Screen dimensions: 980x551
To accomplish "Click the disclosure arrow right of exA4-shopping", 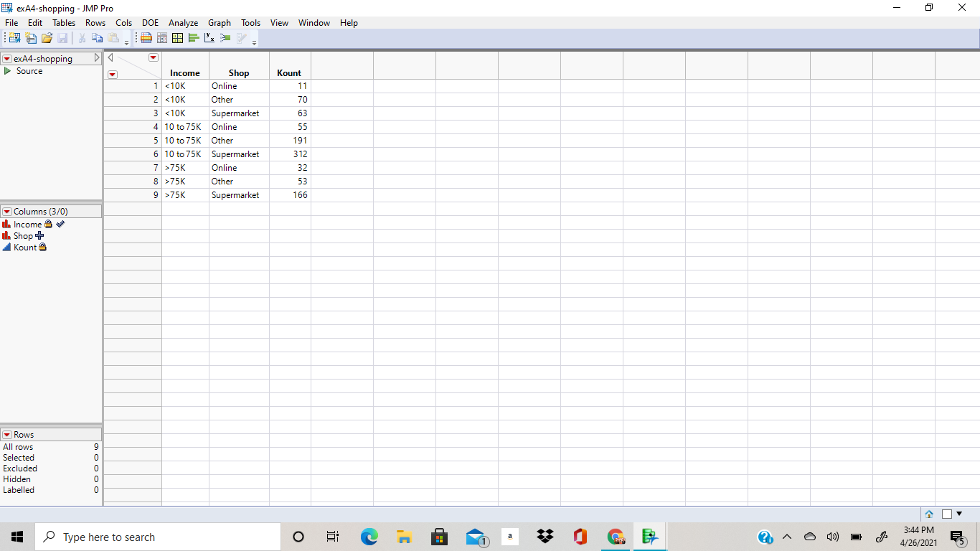I will click(98, 58).
